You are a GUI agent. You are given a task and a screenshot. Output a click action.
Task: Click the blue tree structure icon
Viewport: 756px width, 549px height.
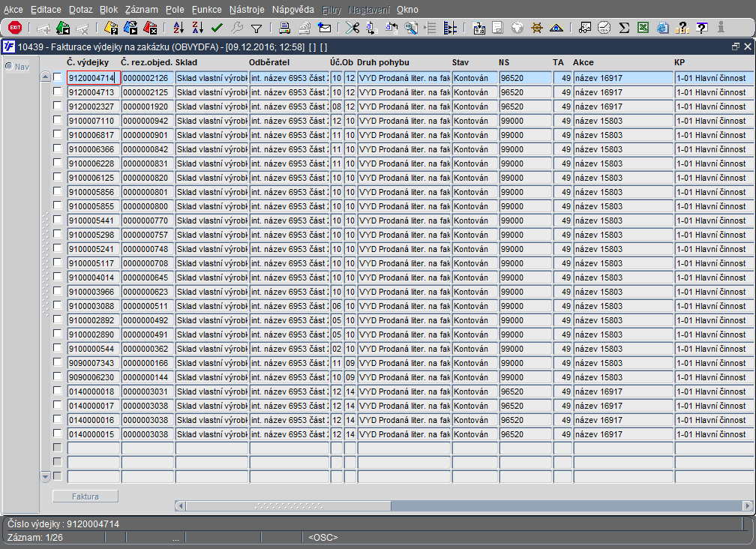click(450, 28)
